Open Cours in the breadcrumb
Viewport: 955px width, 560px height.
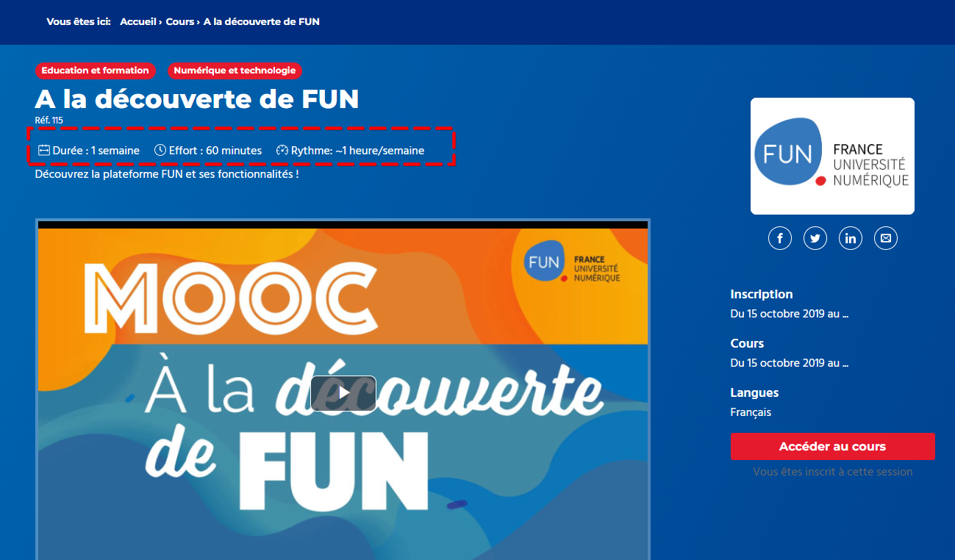coord(180,21)
